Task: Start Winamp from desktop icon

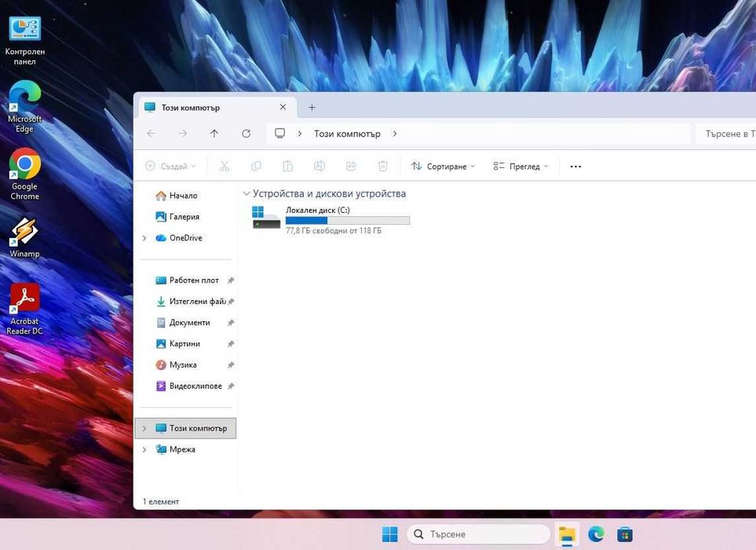Action: (24, 237)
